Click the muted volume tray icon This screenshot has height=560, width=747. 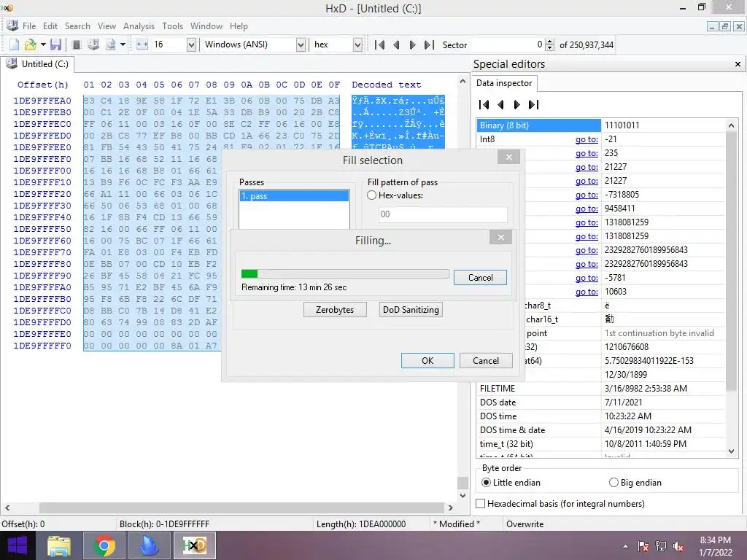678,546
